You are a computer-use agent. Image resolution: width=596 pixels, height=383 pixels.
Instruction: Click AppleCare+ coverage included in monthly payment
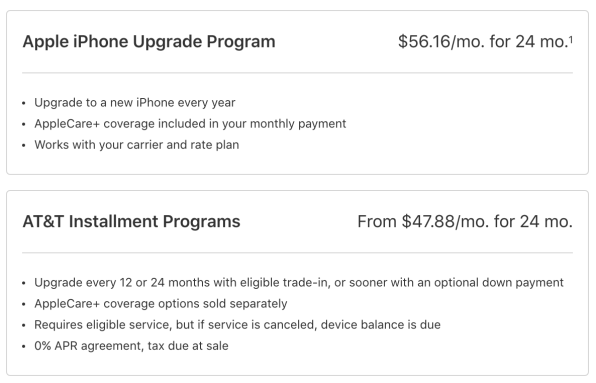190,124
